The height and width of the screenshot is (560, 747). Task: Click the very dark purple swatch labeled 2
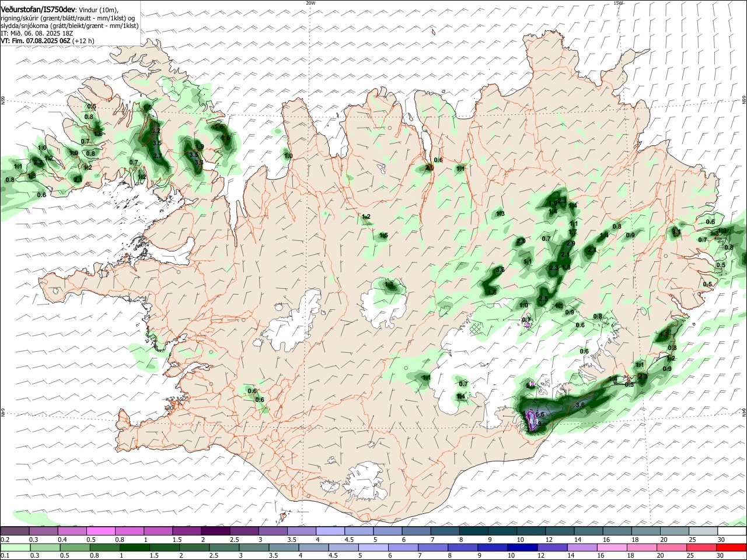tap(215, 531)
